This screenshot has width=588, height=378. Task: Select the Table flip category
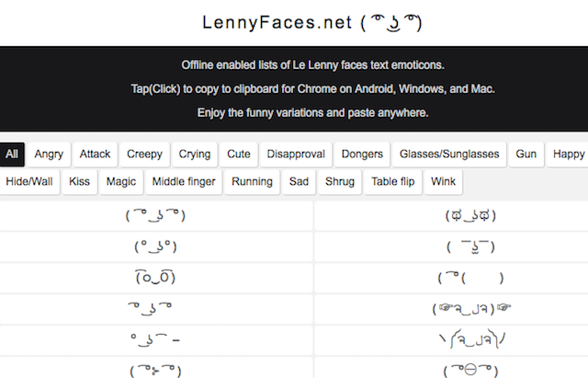[x=392, y=182]
